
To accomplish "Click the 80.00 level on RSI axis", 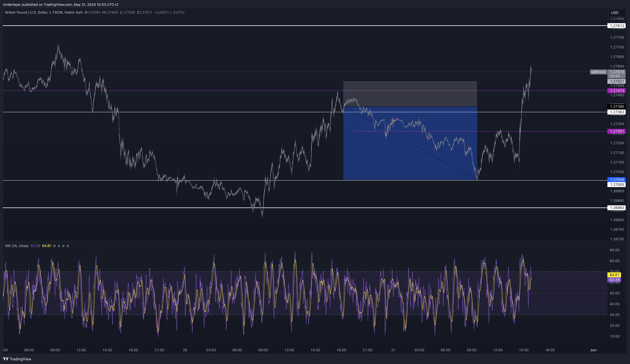I will click(x=615, y=261).
